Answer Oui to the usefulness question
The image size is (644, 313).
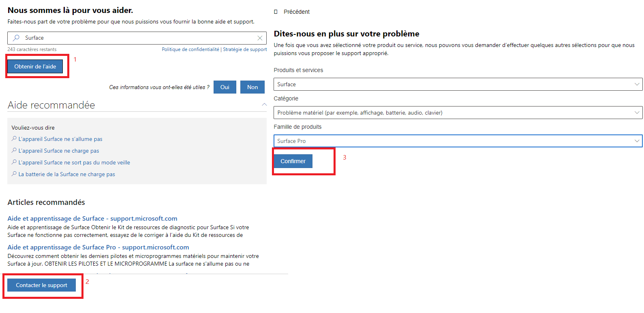(x=225, y=87)
